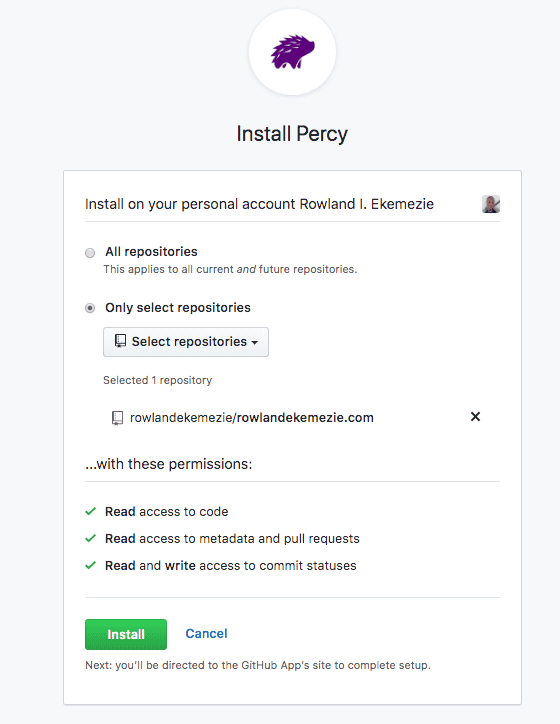Open the Select repositories dropdown
The width and height of the screenshot is (560, 724).
click(x=186, y=342)
